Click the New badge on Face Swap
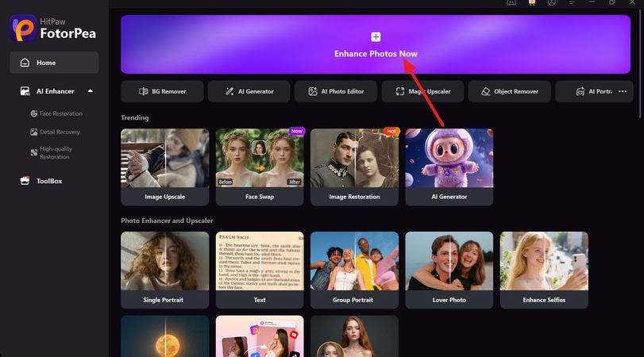 (x=296, y=132)
